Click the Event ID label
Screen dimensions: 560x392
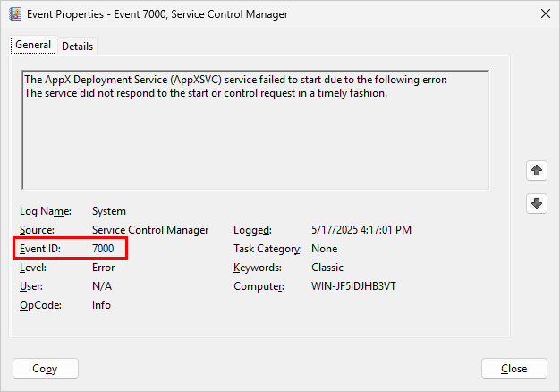tap(38, 249)
